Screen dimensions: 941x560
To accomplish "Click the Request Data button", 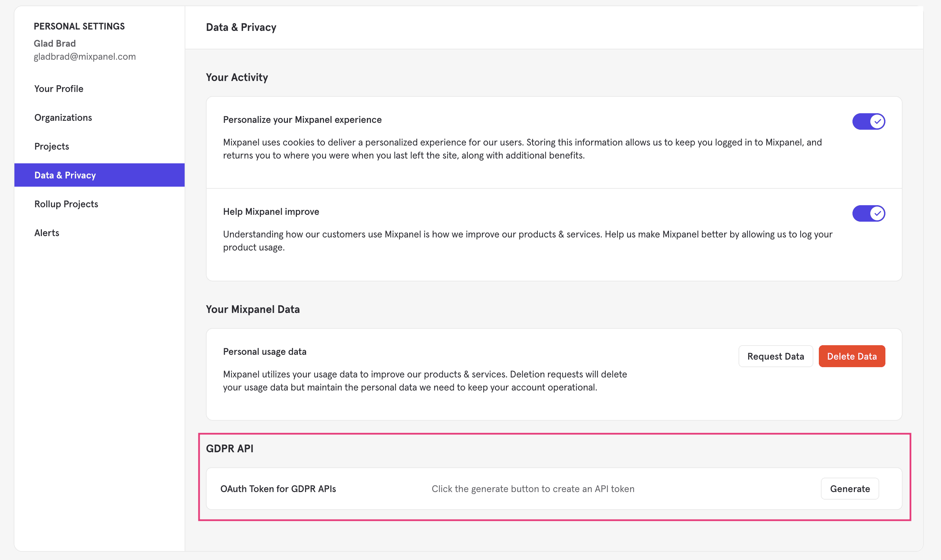I will 775,356.
